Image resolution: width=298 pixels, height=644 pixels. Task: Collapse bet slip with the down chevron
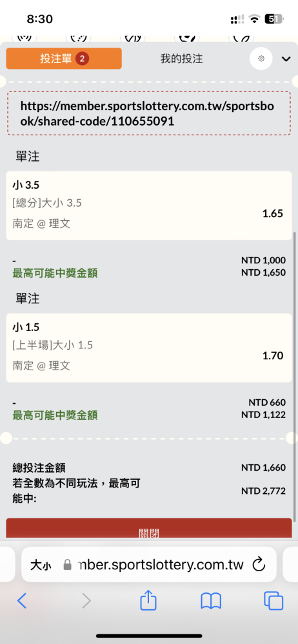click(x=286, y=59)
